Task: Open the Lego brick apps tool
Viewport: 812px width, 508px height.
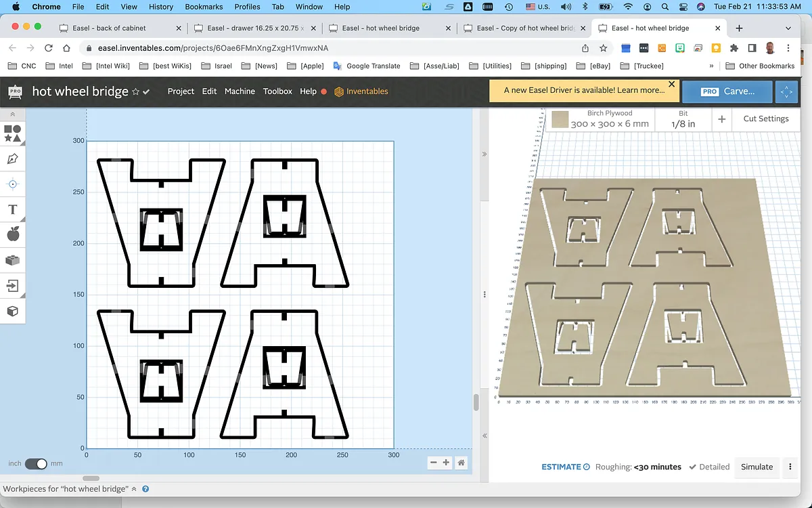Action: pos(12,260)
